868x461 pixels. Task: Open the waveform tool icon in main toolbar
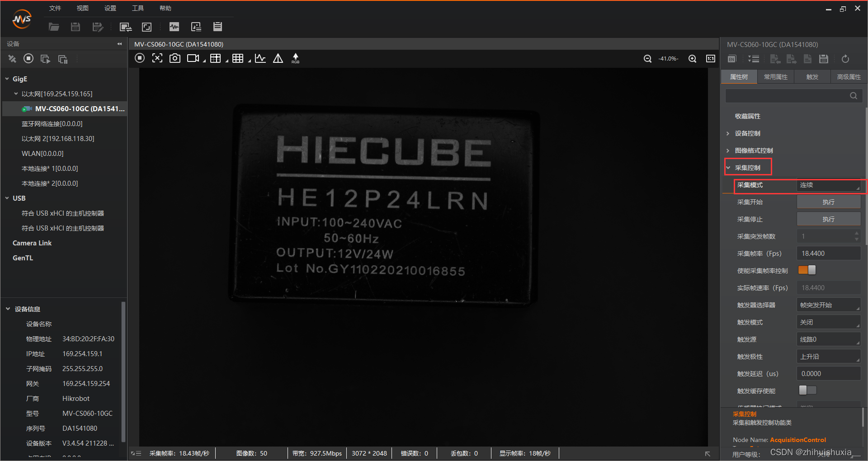click(x=174, y=27)
